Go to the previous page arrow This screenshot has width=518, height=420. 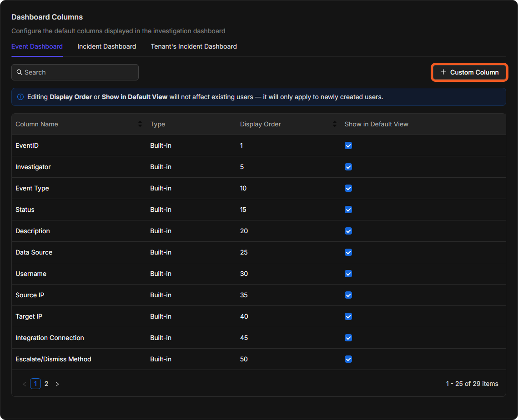(x=25, y=384)
